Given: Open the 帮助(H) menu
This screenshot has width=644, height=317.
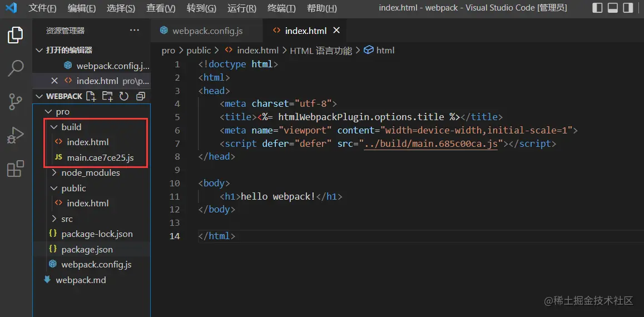Looking at the screenshot, I should pos(322,8).
